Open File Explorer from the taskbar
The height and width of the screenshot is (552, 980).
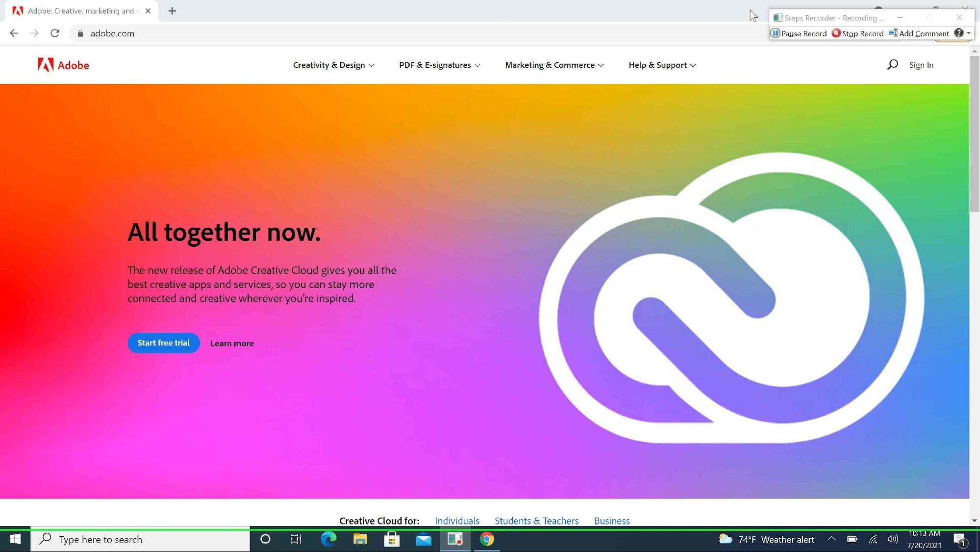(x=360, y=539)
